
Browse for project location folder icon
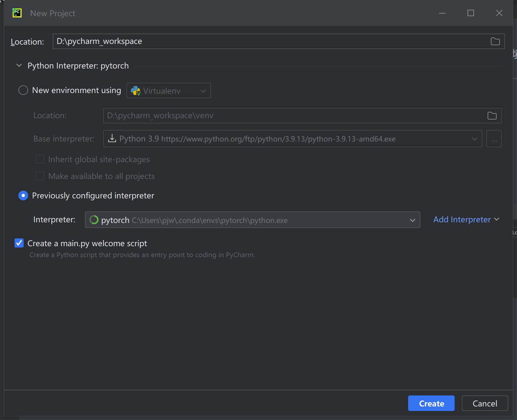coord(495,41)
